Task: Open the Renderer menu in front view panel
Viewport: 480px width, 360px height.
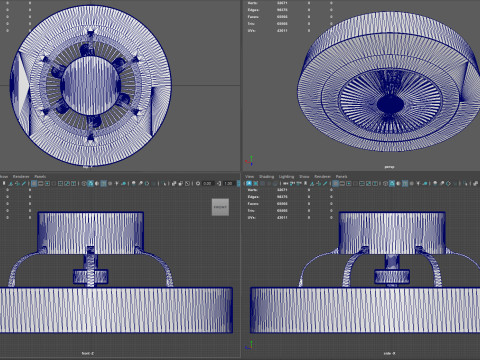Action: (21, 177)
